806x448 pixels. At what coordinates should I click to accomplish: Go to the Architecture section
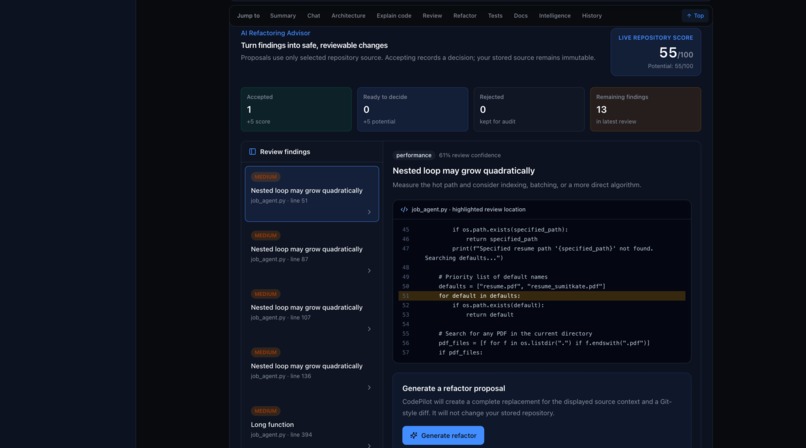[x=348, y=16]
